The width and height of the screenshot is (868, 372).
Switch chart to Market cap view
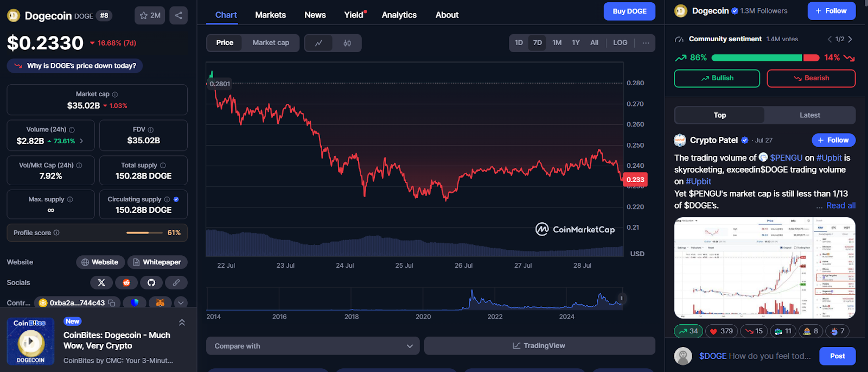[271, 43]
